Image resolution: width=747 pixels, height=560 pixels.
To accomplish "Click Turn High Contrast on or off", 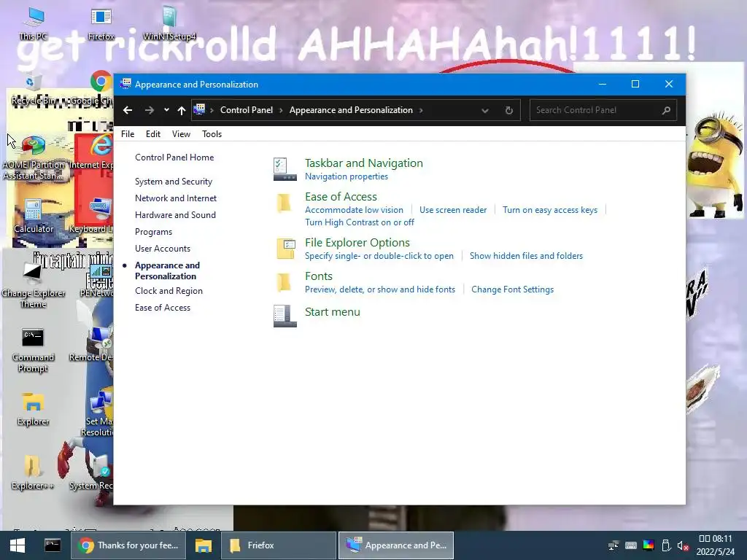I will click(360, 222).
